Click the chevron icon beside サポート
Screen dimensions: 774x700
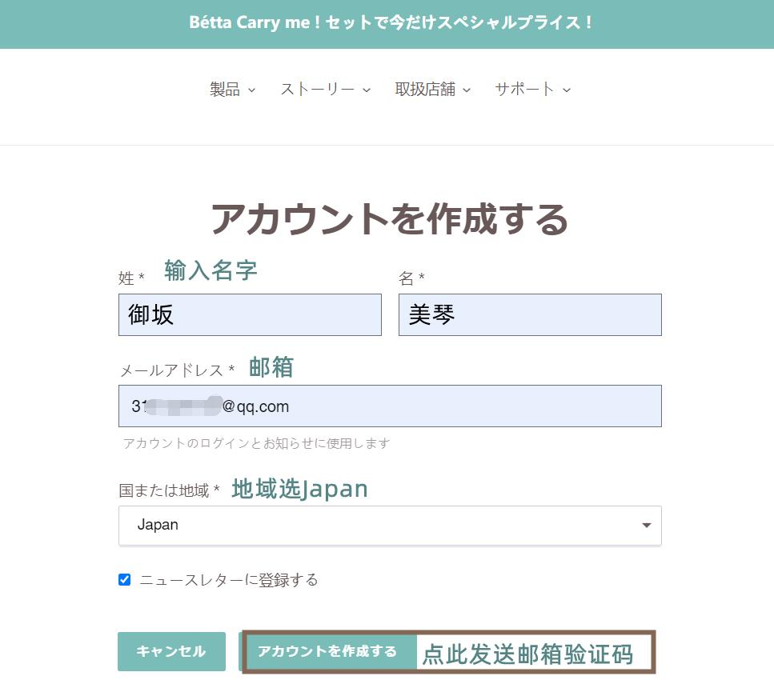(567, 90)
